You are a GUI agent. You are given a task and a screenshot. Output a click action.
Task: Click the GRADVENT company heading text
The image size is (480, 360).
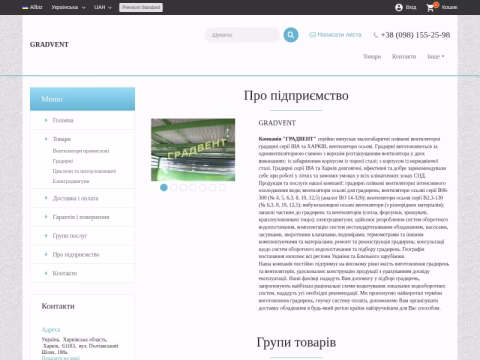[x=277, y=123]
